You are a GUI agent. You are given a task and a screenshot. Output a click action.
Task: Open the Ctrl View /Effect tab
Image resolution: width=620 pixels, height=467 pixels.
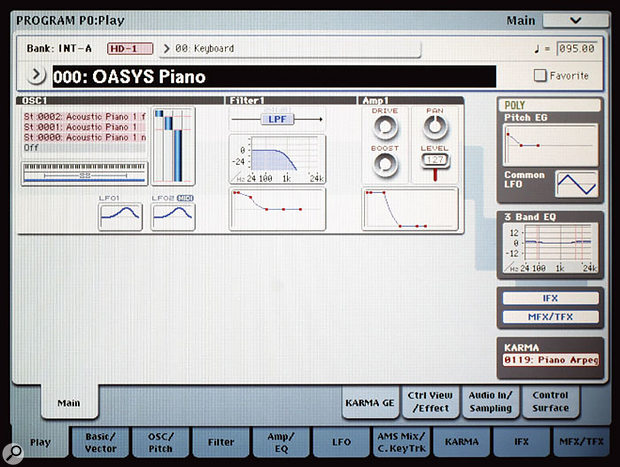point(430,402)
